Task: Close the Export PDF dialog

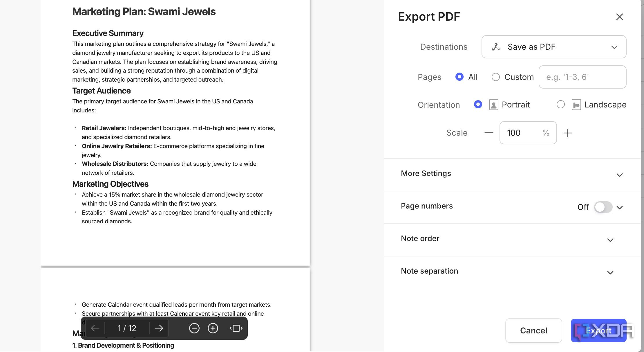Action: point(619,17)
